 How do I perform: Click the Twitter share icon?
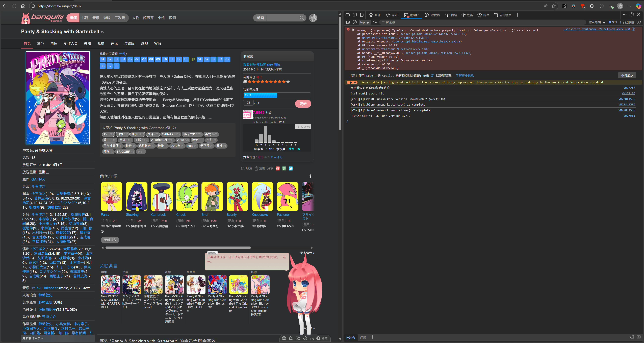pos(291,168)
